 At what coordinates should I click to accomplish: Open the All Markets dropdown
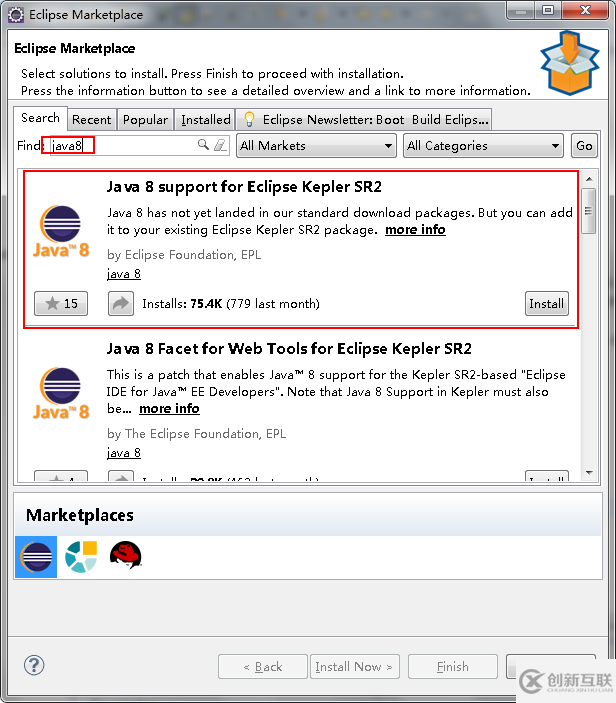click(317, 146)
